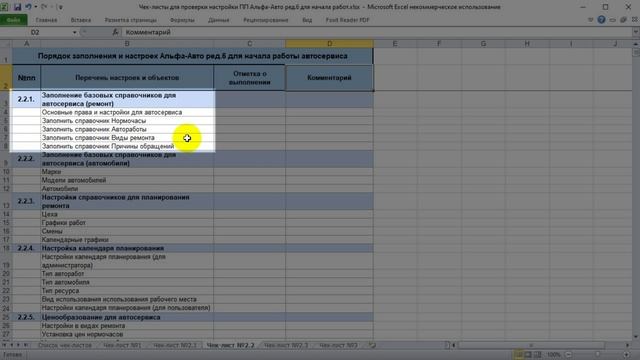The height and width of the screenshot is (360, 640).
Task: Open the Customize Quick Access Toolbar arrow
Action: click(x=60, y=7)
